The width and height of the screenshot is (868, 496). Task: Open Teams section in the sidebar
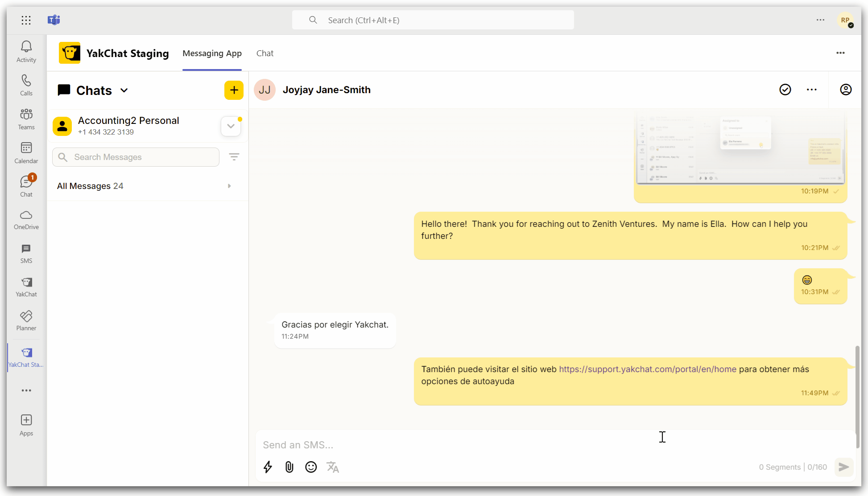pyautogui.click(x=26, y=119)
